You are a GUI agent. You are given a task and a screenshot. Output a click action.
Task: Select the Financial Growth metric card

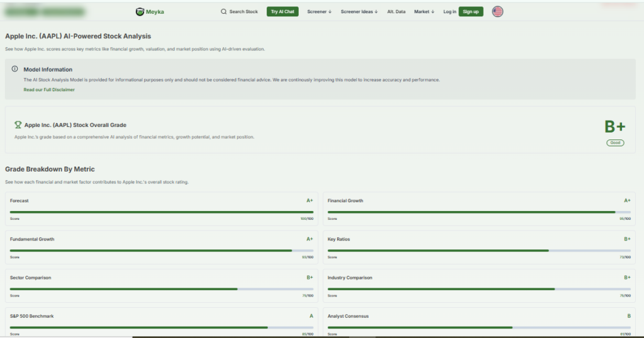[479, 208]
